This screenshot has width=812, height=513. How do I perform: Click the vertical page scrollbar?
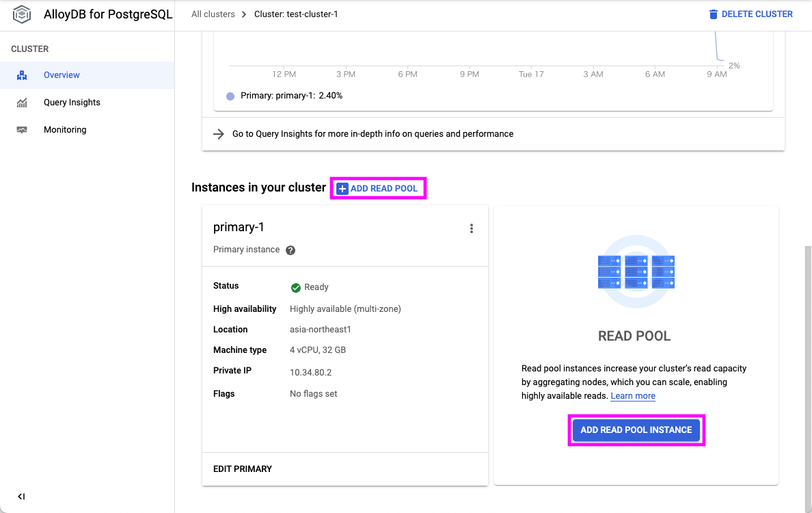pyautogui.click(x=808, y=378)
